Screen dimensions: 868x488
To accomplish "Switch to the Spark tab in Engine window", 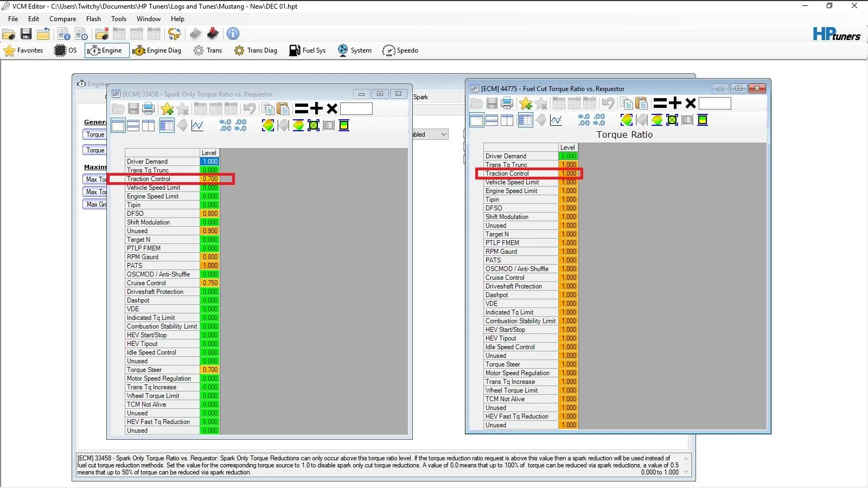I will (421, 97).
